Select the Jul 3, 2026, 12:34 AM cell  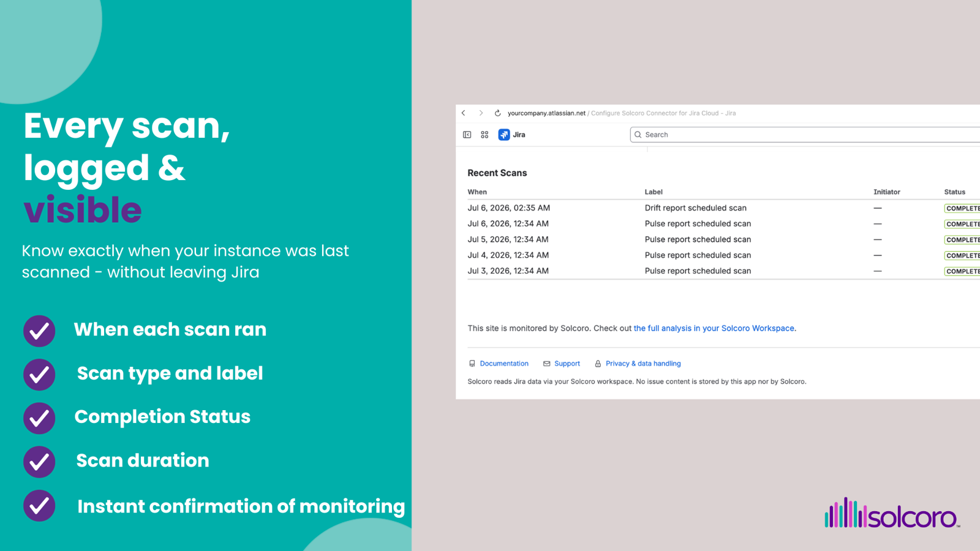[508, 271]
